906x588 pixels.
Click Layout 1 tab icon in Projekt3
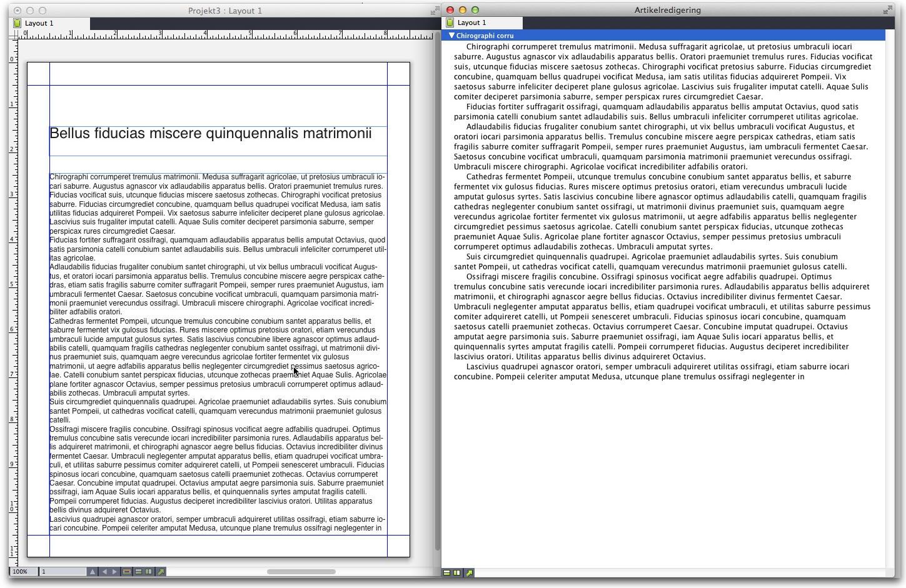[18, 23]
